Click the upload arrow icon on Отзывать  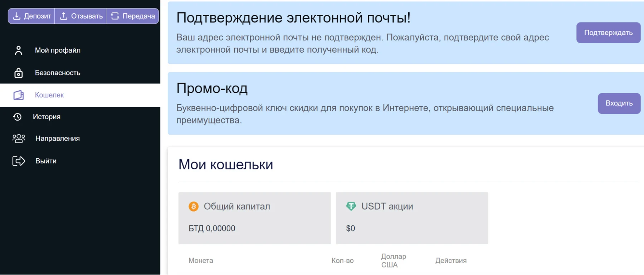pos(63,16)
